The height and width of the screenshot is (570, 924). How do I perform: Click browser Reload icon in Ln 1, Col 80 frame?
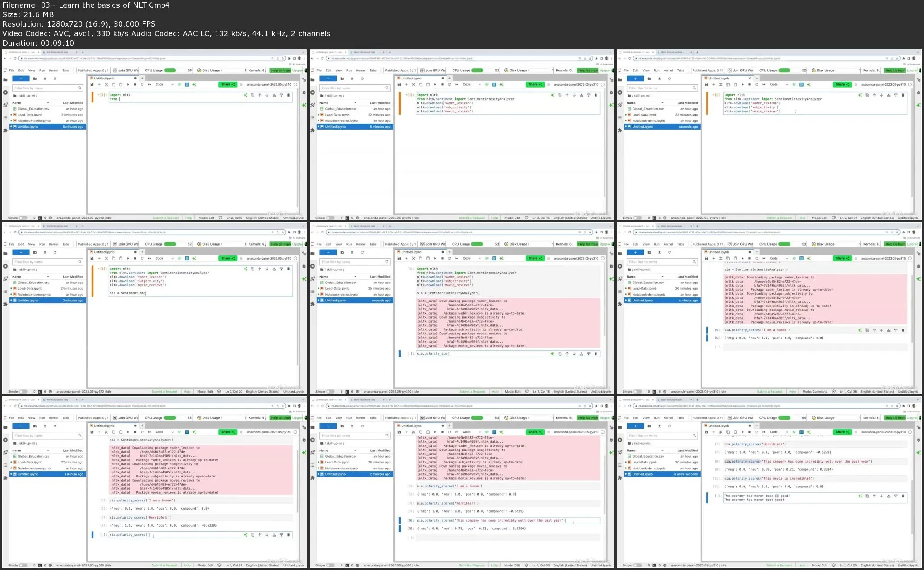point(323,406)
